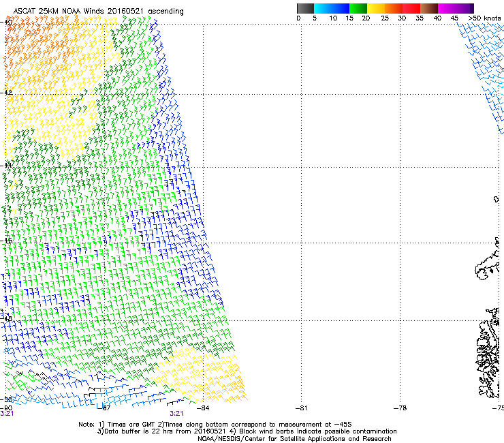Viewport: 504px width, 443px height.
Task: Click the green 15-20 knots legend segment
Action: point(358,8)
